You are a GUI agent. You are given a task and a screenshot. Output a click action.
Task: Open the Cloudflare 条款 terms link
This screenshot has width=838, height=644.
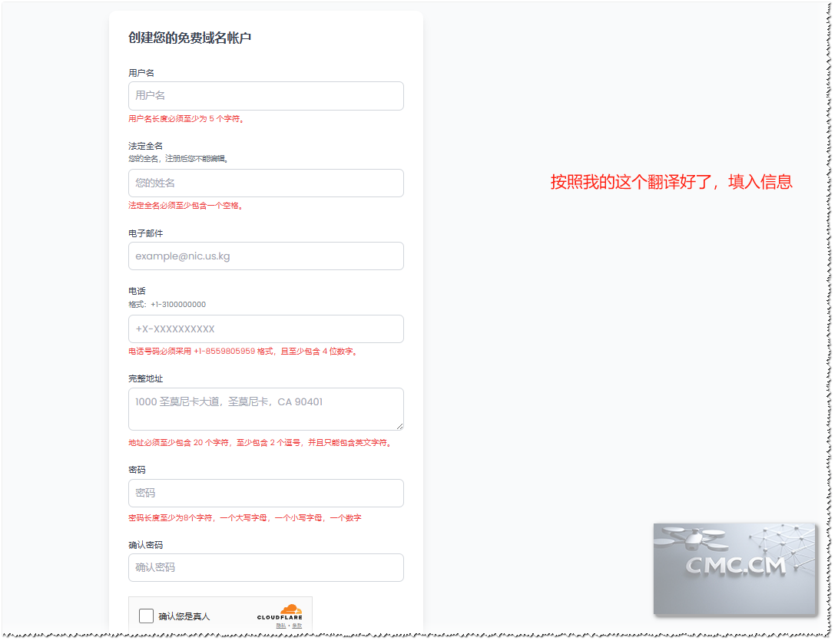(x=297, y=626)
